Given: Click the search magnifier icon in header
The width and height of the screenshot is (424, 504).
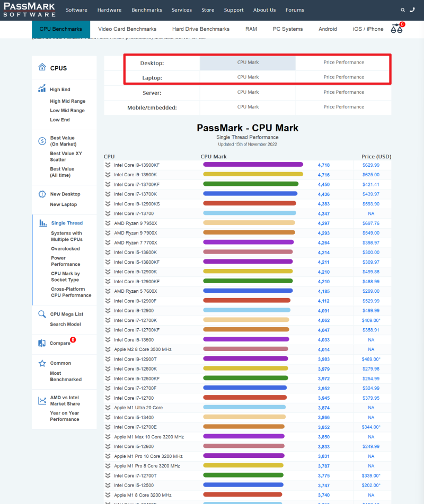Looking at the screenshot, I should 402,10.
